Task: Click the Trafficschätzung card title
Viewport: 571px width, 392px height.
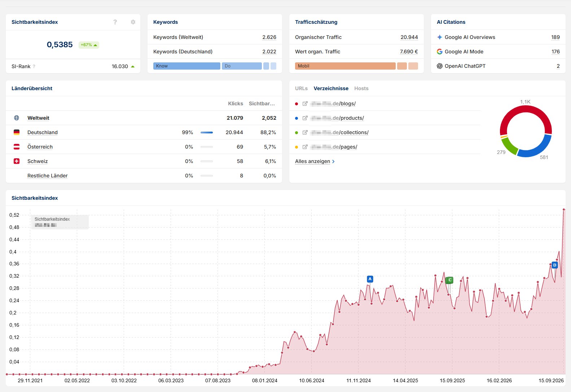Action: (316, 22)
